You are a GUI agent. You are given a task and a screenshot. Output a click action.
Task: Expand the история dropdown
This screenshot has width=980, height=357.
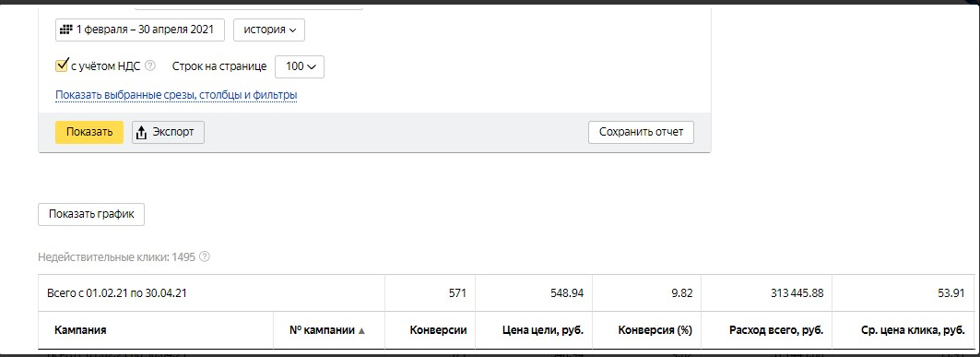pos(269,30)
